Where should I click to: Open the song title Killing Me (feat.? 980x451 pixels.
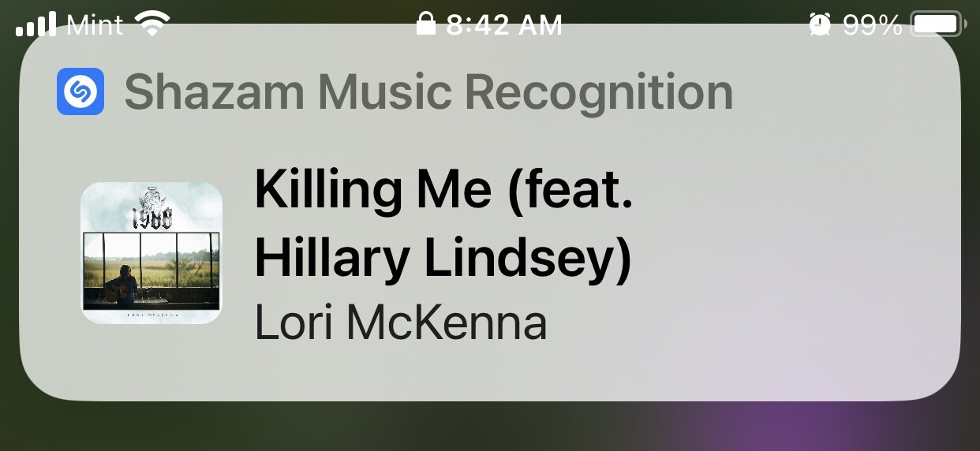(x=444, y=191)
